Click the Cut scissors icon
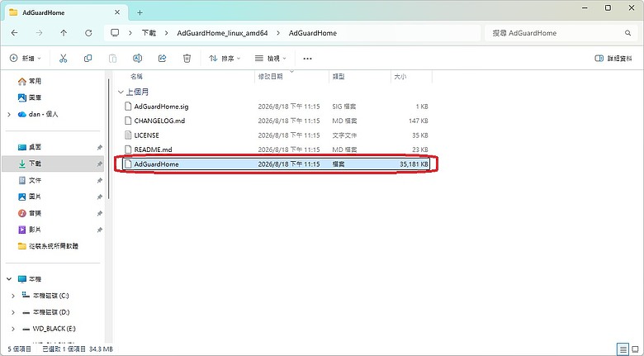 pos(63,59)
